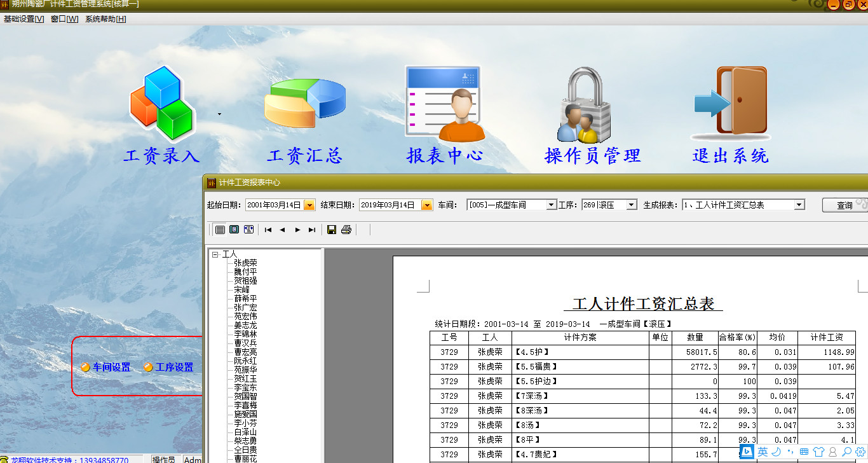Open the 车间设置 link

click(111, 368)
